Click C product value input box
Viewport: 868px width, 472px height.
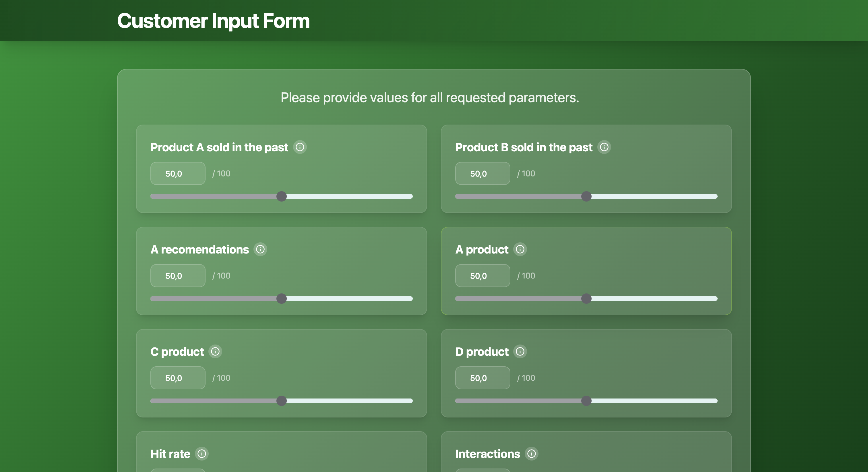(178, 378)
